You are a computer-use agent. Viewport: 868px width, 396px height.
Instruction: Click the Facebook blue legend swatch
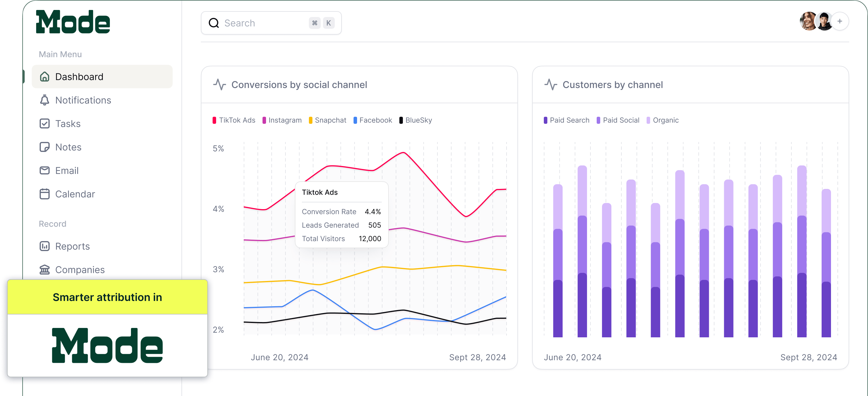point(355,120)
